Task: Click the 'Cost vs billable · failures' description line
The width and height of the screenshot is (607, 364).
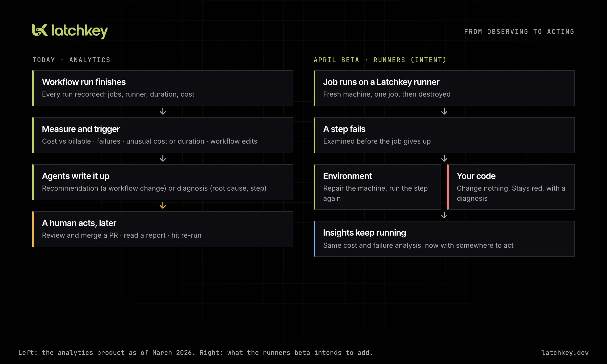Action: coord(149,141)
